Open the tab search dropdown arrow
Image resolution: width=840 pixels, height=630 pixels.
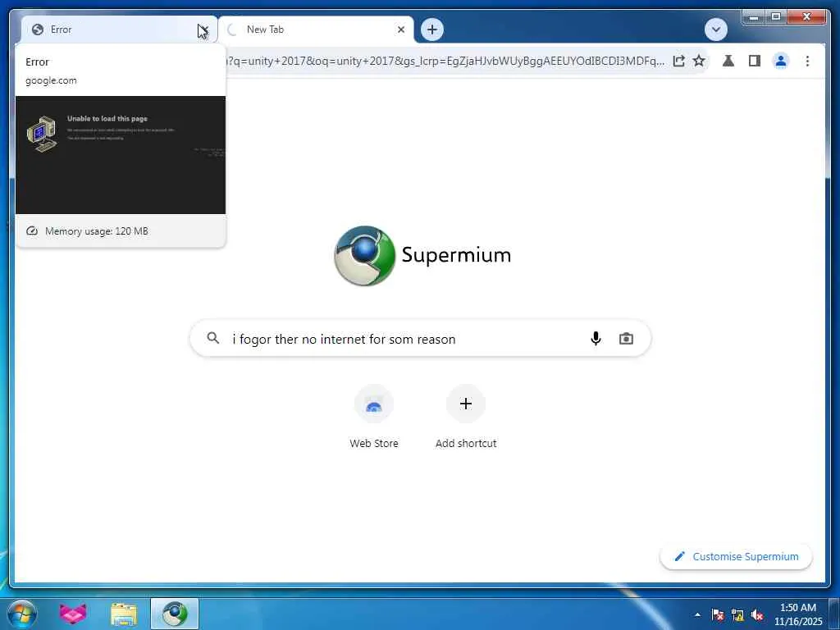[715, 30]
